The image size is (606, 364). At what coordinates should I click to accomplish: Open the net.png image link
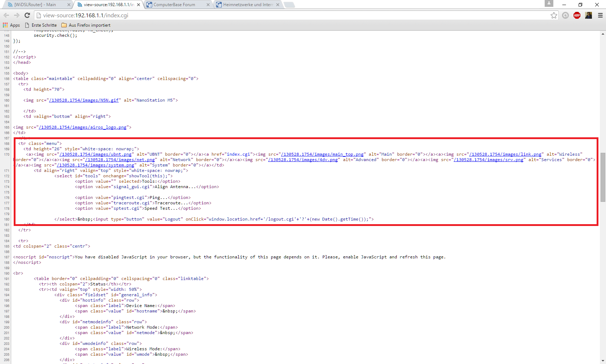coord(120,160)
